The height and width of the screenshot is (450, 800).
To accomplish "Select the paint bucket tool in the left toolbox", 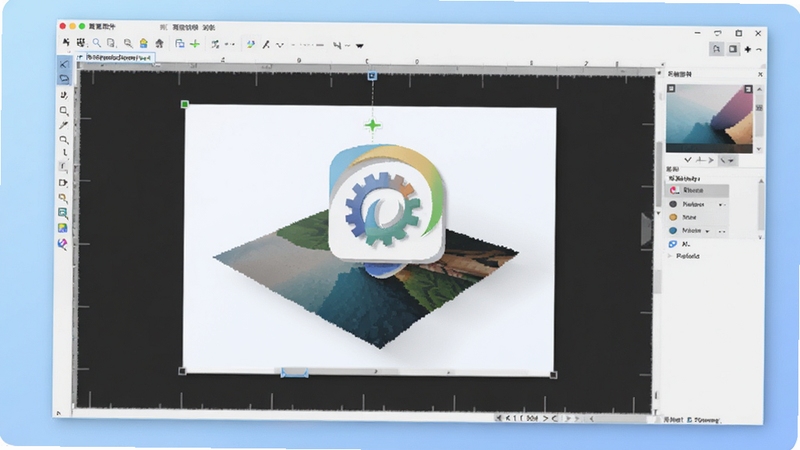I will pos(62,244).
